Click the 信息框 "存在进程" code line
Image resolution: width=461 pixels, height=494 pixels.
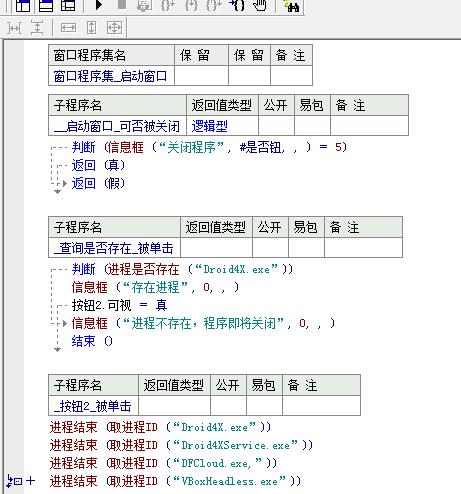click(x=156, y=287)
